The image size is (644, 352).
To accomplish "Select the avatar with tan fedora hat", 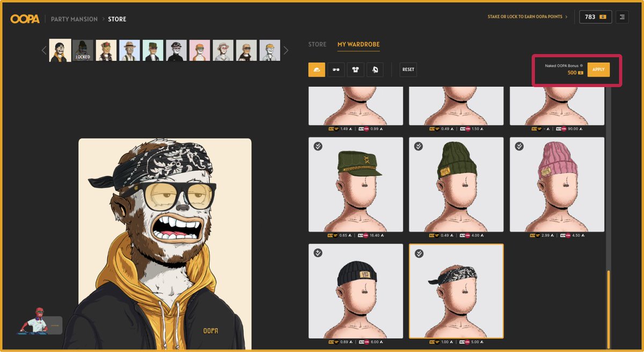I will pyautogui.click(x=130, y=51).
